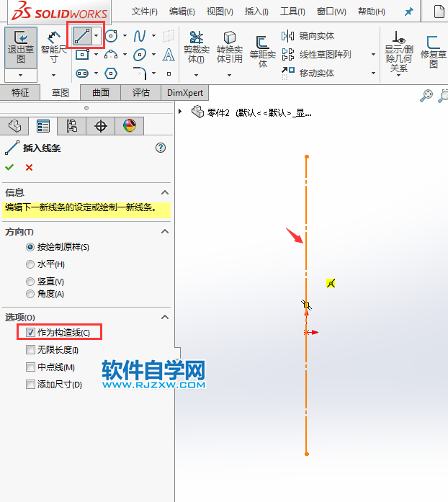The image size is (448, 502).
Task: Click the Exit Sketch (退出草图) button
Action: coord(21,48)
